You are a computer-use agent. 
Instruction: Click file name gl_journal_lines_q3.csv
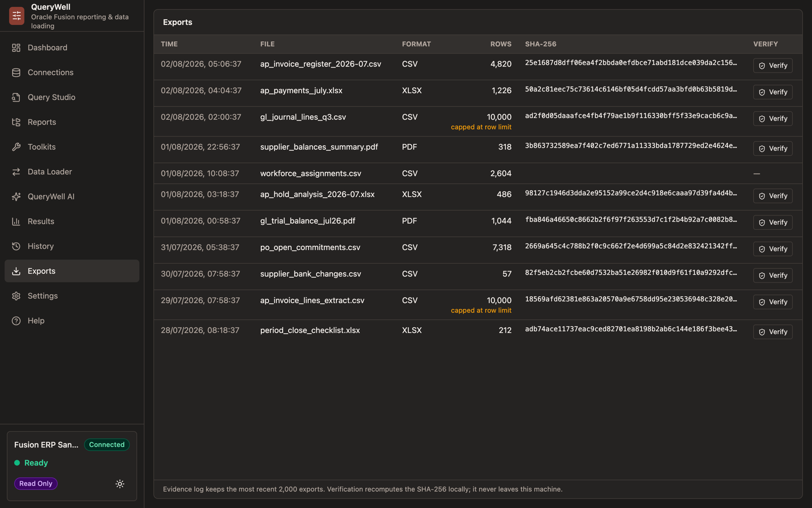(x=303, y=117)
